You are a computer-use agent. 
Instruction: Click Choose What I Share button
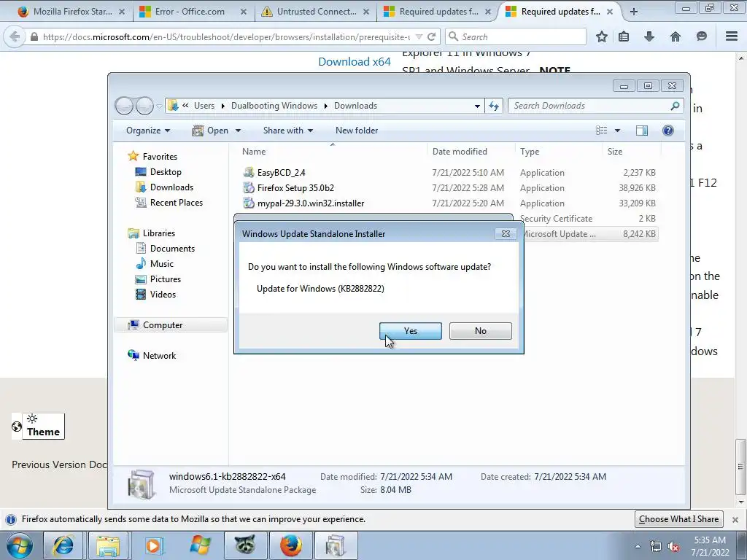678,519
